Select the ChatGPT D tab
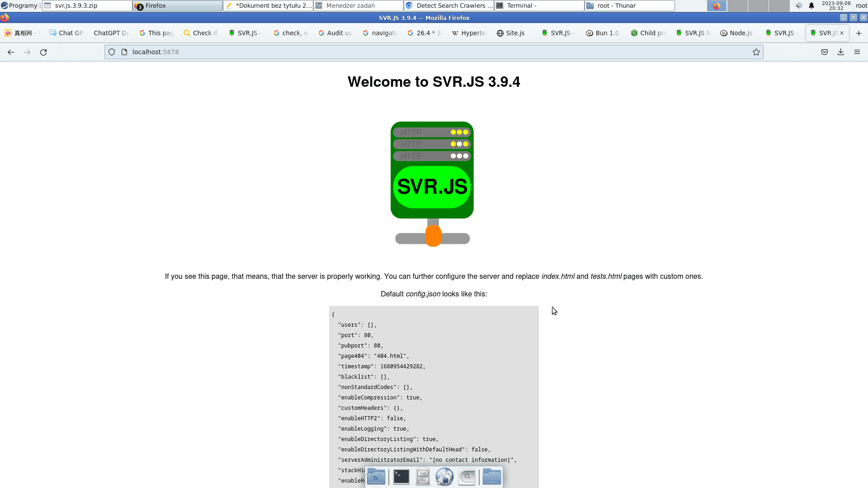The image size is (868, 488). pyautogui.click(x=110, y=33)
